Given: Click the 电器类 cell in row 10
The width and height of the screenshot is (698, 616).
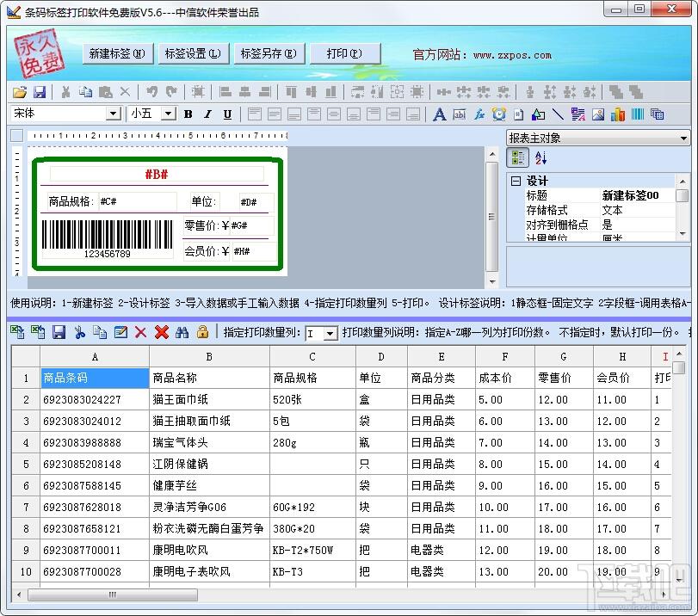Looking at the screenshot, I should click(442, 571).
